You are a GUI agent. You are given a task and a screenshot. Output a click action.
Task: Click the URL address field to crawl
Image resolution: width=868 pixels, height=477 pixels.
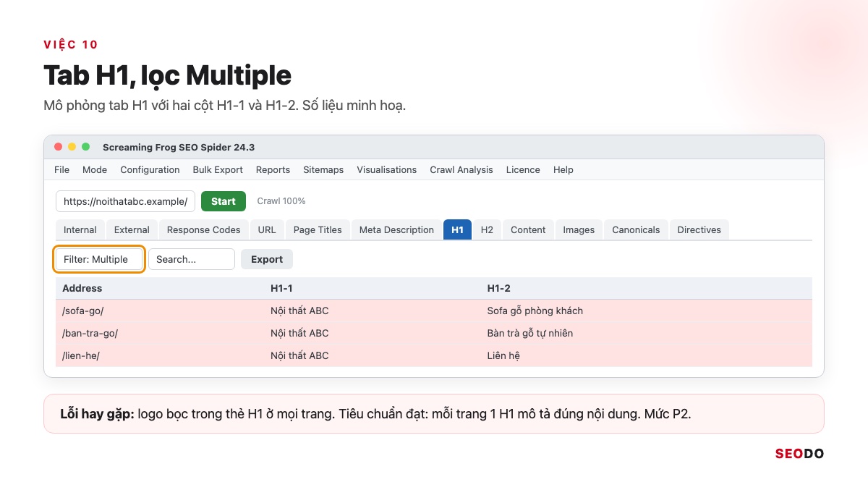point(125,201)
